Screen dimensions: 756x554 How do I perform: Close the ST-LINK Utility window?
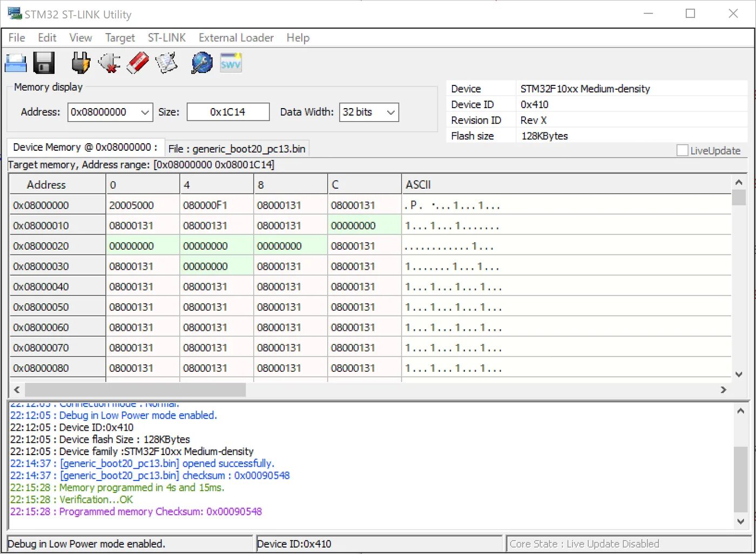733,14
